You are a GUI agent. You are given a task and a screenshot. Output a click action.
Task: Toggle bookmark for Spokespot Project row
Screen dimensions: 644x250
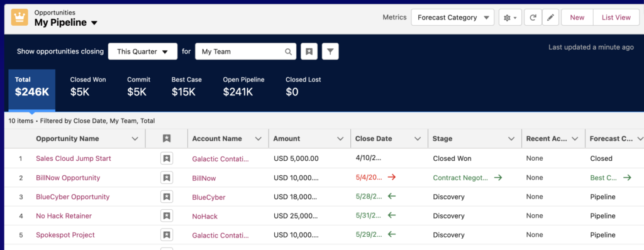(x=166, y=235)
